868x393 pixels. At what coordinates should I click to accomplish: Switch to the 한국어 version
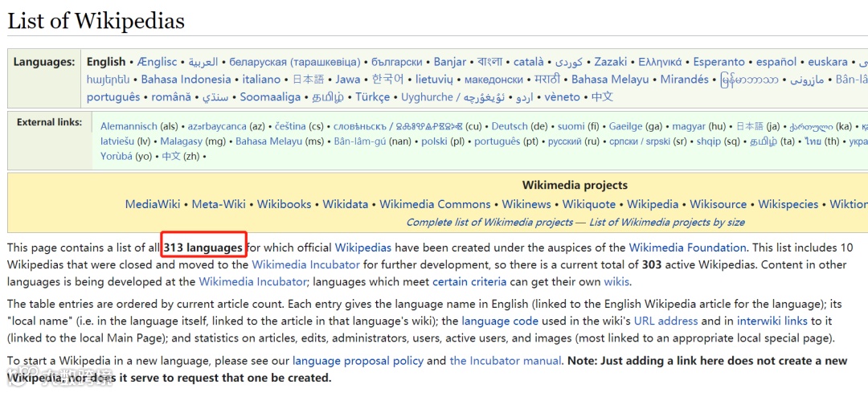(x=387, y=79)
